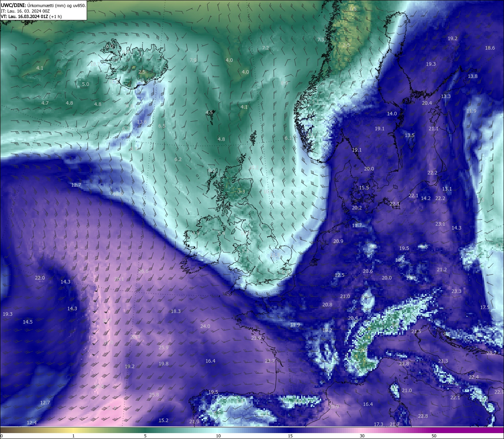
Task: Click the 20.6 value label
Action: click(x=368, y=271)
